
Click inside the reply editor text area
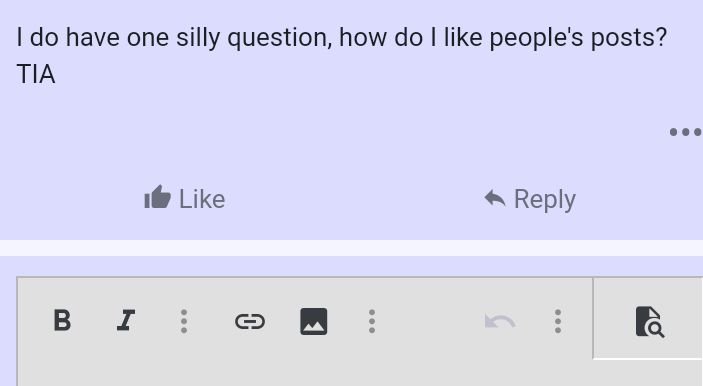[359, 373]
